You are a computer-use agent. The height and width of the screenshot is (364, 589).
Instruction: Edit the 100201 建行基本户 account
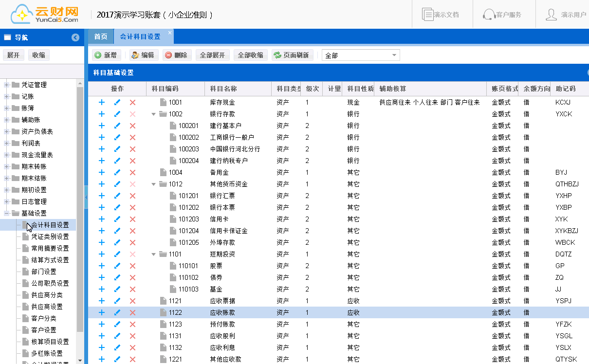point(117,126)
